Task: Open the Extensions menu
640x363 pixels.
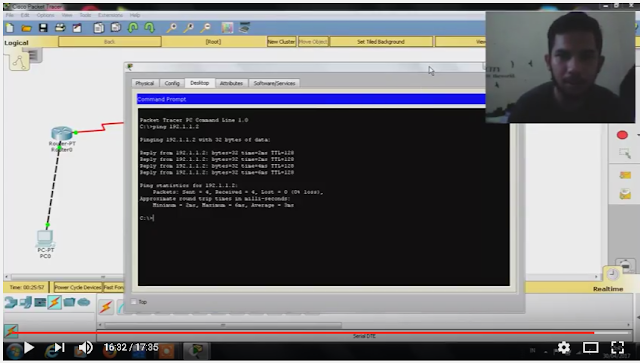Action: (x=110, y=15)
